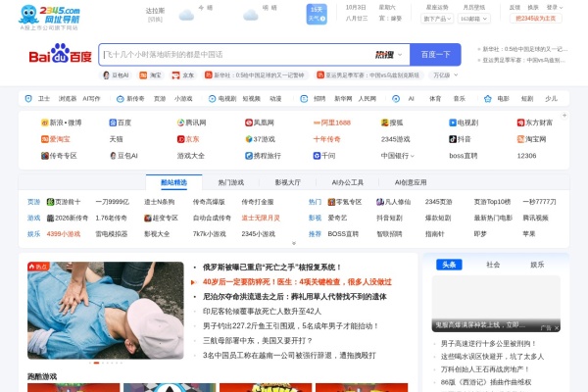Click the cloud icon for tomorrow's weather

tap(251, 15)
